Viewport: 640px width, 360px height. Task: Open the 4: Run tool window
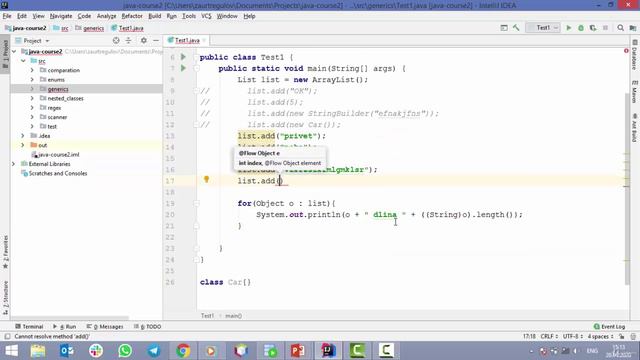[64, 327]
